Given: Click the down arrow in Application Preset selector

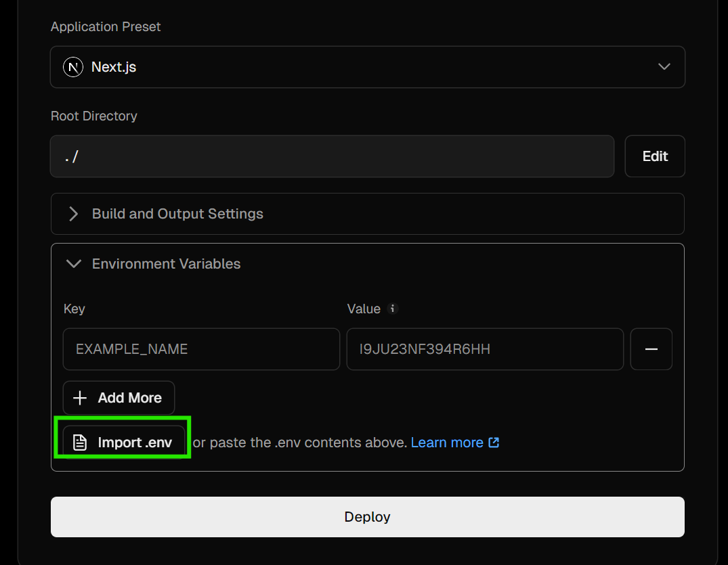Looking at the screenshot, I should click(664, 67).
